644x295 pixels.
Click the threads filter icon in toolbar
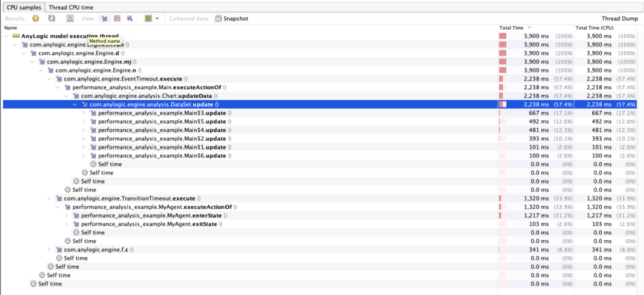[x=148, y=18]
